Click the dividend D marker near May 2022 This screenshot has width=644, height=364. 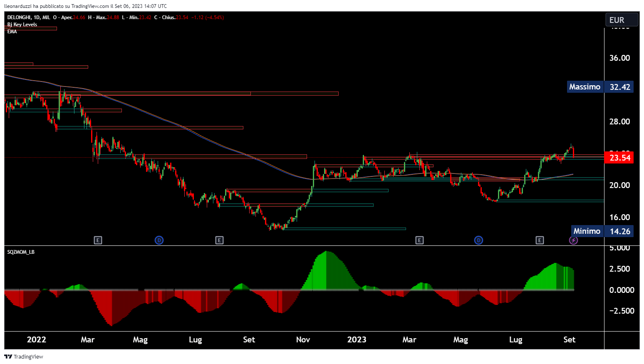(x=159, y=240)
